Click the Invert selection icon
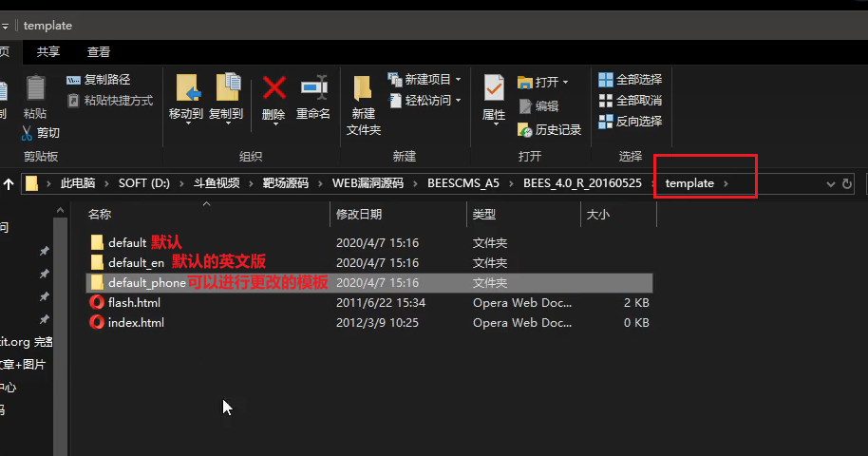The image size is (868, 456). pyautogui.click(x=606, y=122)
